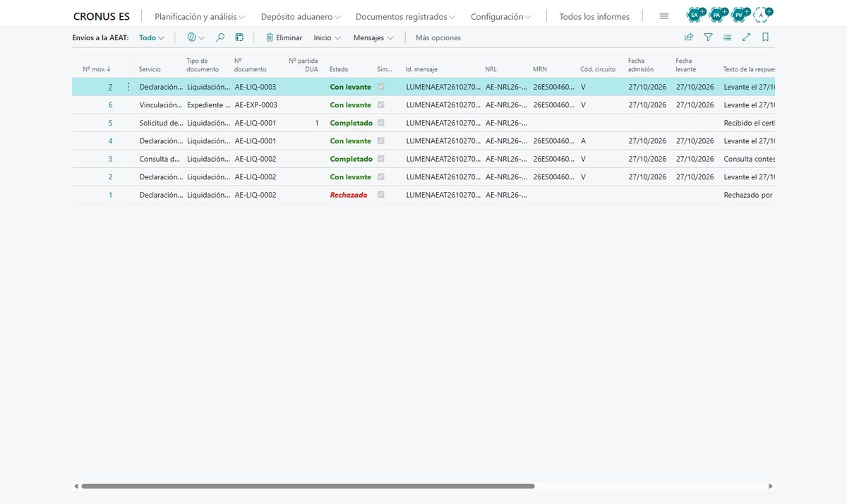Click the PV user avatar
The height and width of the screenshot is (504, 847).
click(739, 14)
